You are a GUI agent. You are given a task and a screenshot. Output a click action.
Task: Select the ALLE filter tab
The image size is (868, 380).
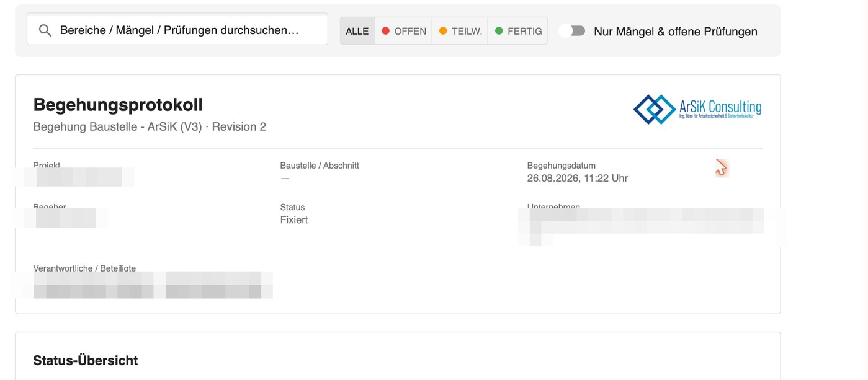click(357, 31)
